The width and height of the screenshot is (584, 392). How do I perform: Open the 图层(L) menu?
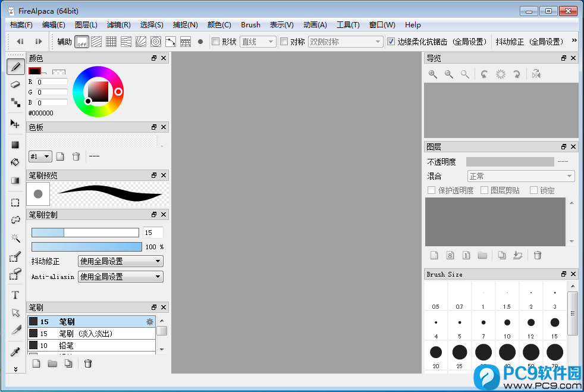point(86,25)
